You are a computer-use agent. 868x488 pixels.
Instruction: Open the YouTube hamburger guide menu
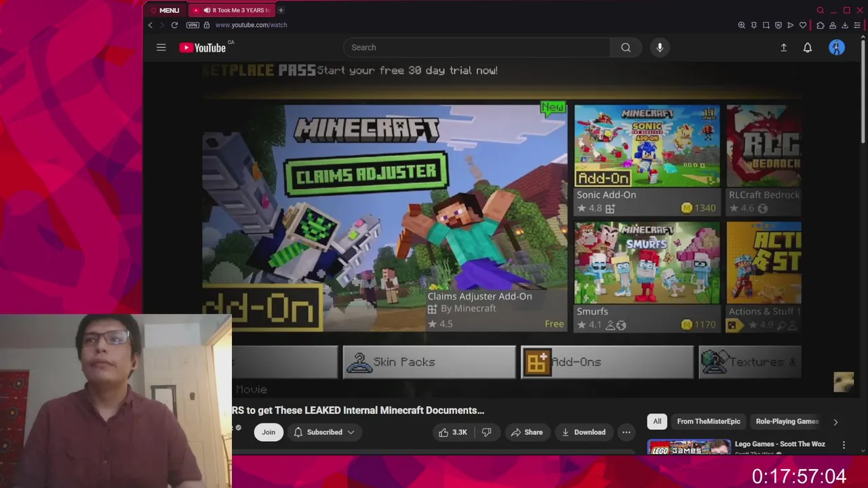(161, 47)
